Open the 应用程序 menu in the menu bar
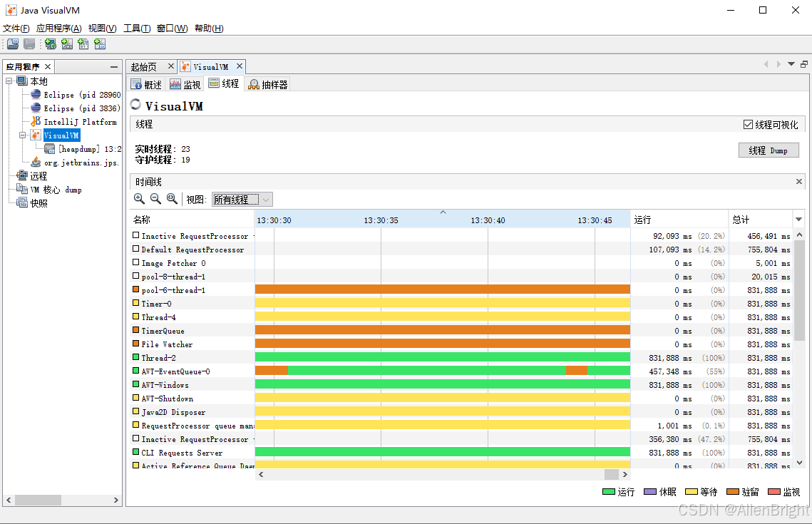The width and height of the screenshot is (812, 524). coord(59,28)
